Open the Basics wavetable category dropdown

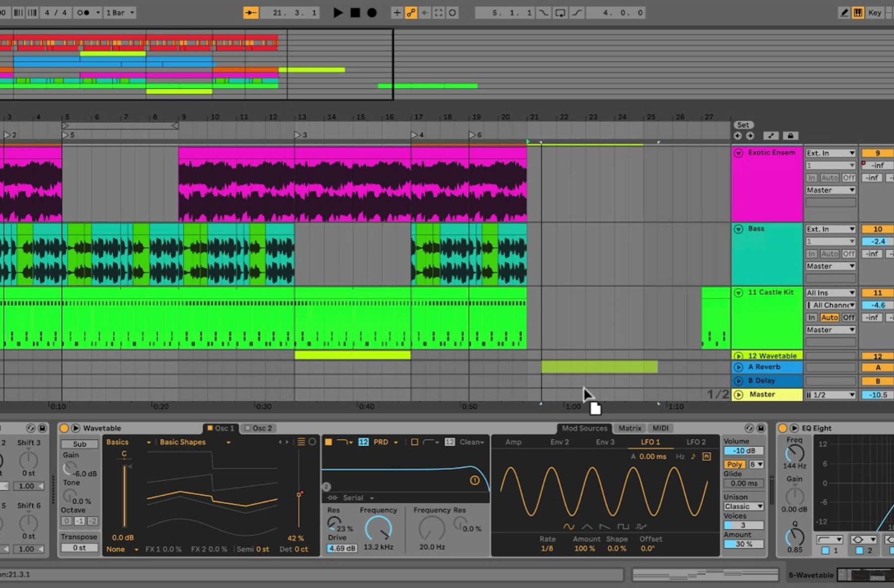point(128,442)
